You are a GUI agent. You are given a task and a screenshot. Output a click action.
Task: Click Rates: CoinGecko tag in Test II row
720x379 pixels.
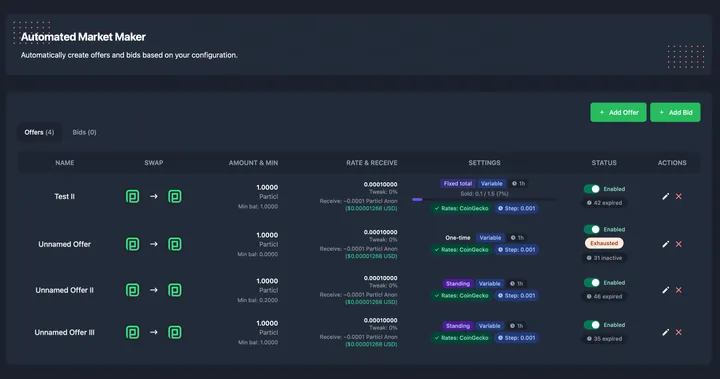pos(462,208)
